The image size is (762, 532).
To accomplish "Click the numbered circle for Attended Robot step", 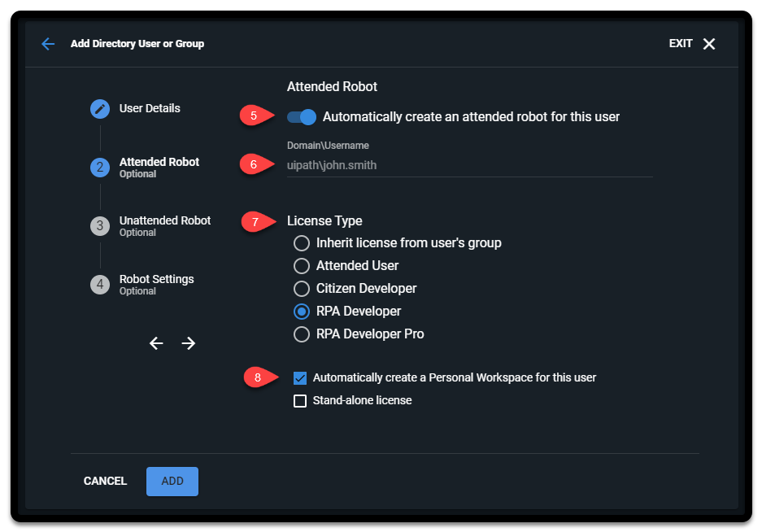I will [x=99, y=167].
